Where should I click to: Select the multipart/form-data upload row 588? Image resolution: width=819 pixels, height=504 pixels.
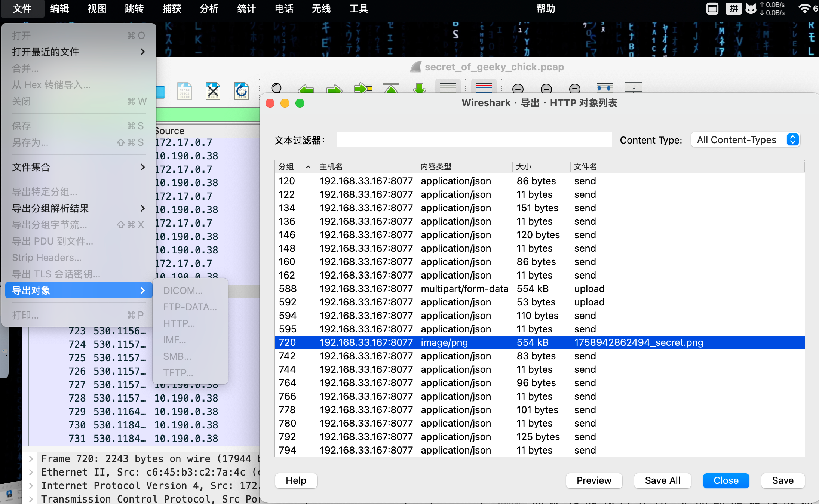tap(464, 289)
